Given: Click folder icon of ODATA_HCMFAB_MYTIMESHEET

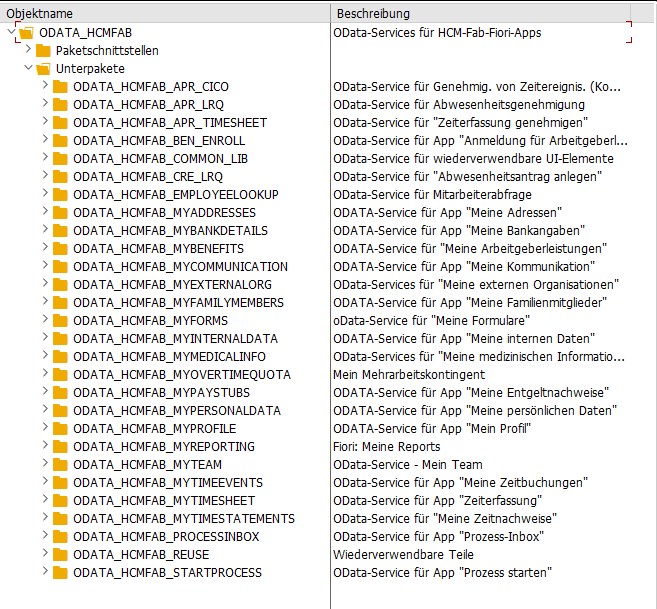Looking at the screenshot, I should [x=60, y=501].
